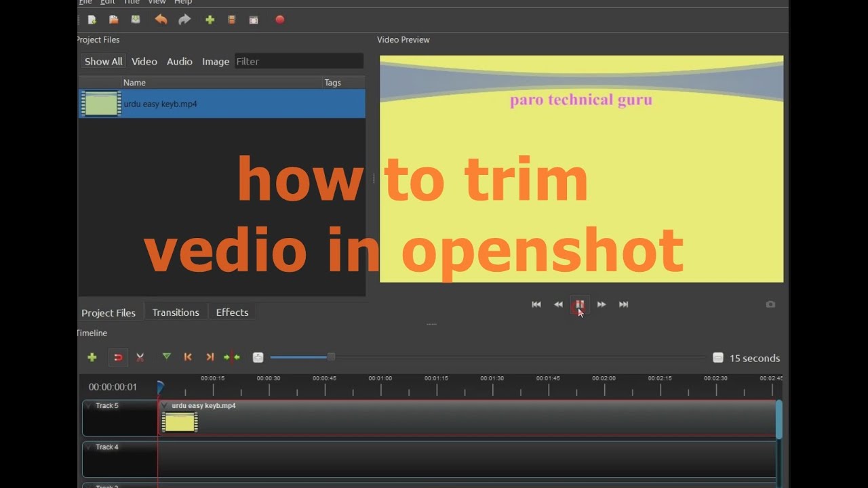This screenshot has height=488, width=868.
Task: Import files with green plus in main toolbar
Action: point(210,20)
